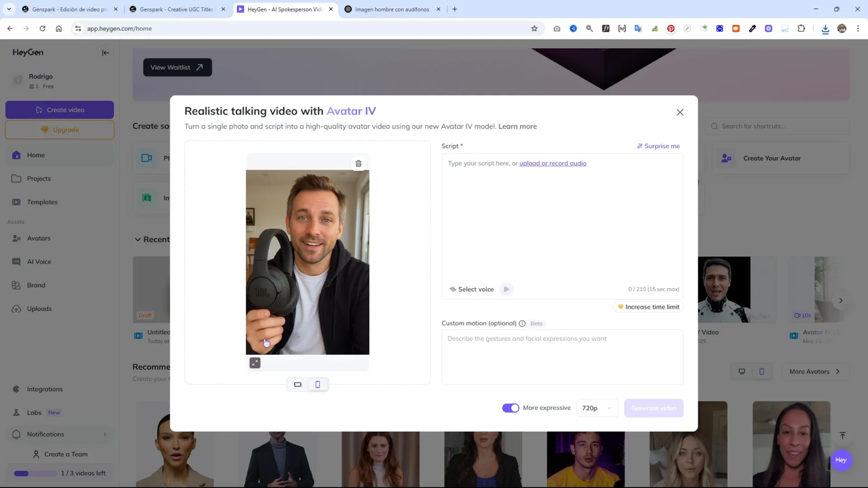This screenshot has height=488, width=868.
Task: Open the 720p resolution dropdown
Action: [x=597, y=408]
